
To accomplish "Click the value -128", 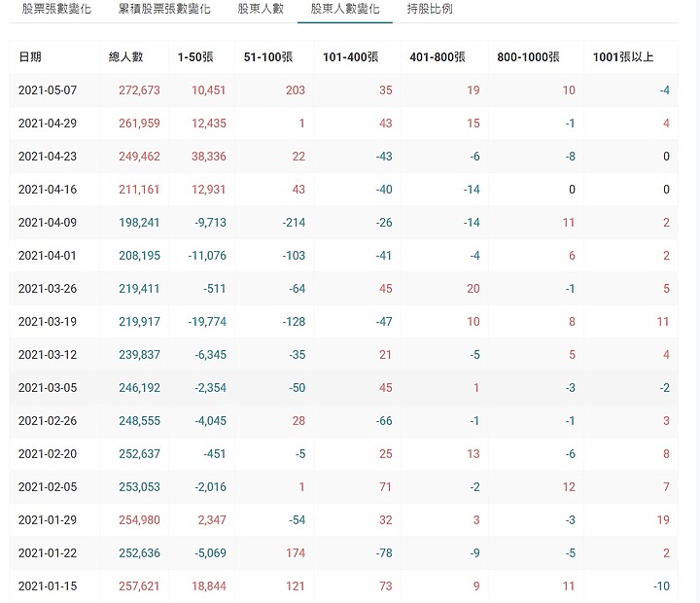I will pyautogui.click(x=294, y=322).
